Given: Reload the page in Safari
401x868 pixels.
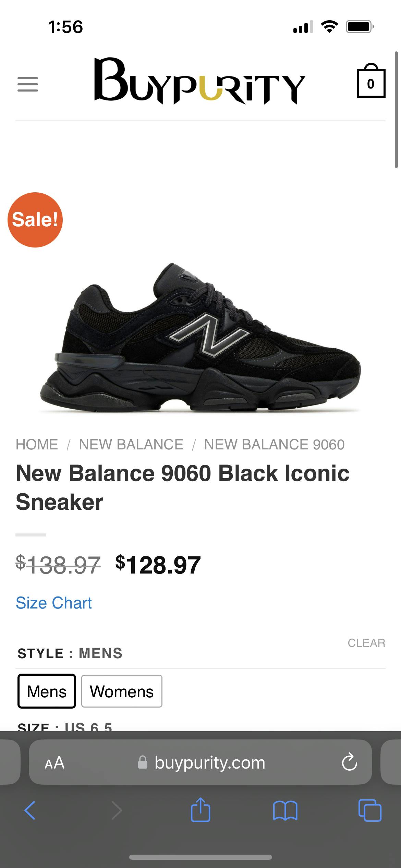Looking at the screenshot, I should 349,762.
